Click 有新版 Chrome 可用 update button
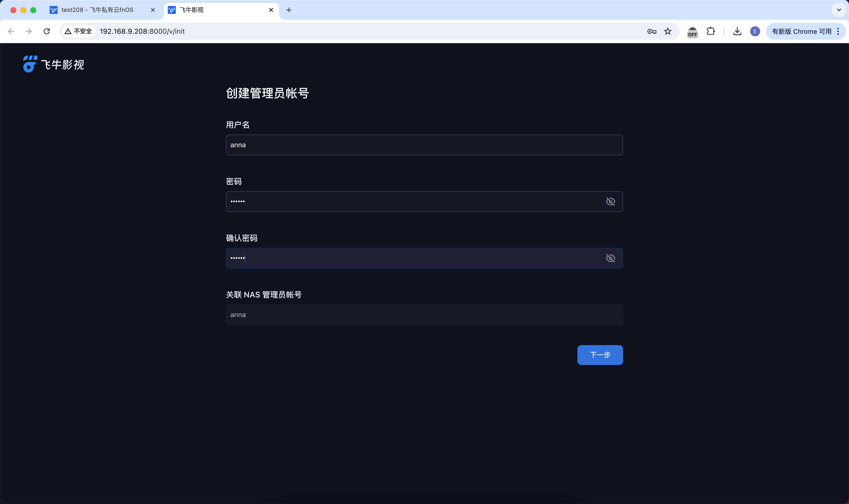Screen dimensions: 849x504 point(801,31)
